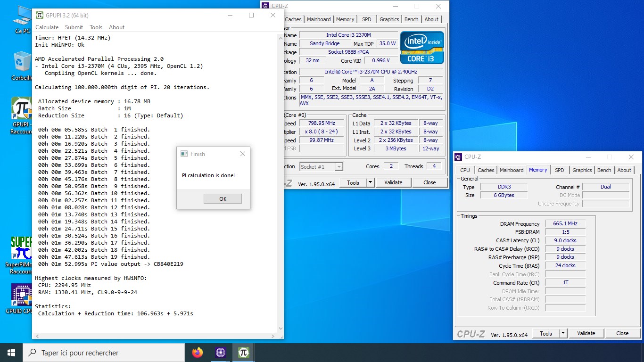Click Validate in CPU-Z CPU window

[393, 182]
